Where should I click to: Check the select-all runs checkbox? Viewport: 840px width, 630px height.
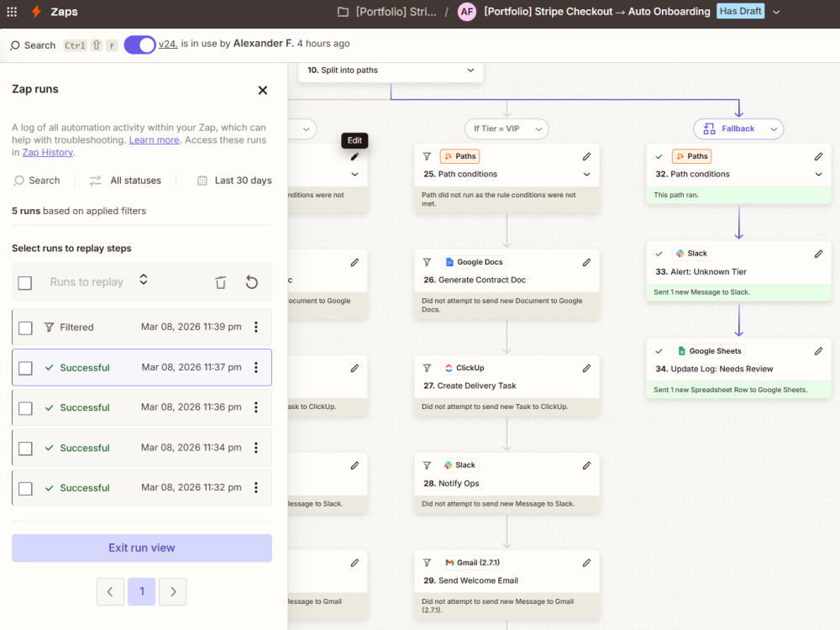[24, 283]
